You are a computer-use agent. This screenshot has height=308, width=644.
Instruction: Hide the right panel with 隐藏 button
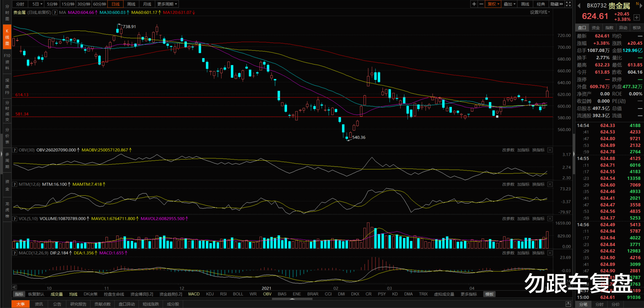tap(556, 4)
